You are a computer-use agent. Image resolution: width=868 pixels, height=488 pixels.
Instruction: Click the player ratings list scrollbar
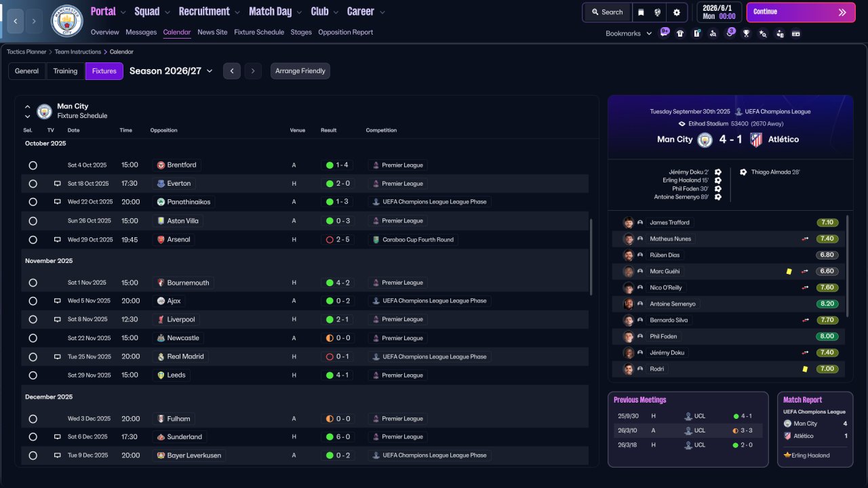848,266
